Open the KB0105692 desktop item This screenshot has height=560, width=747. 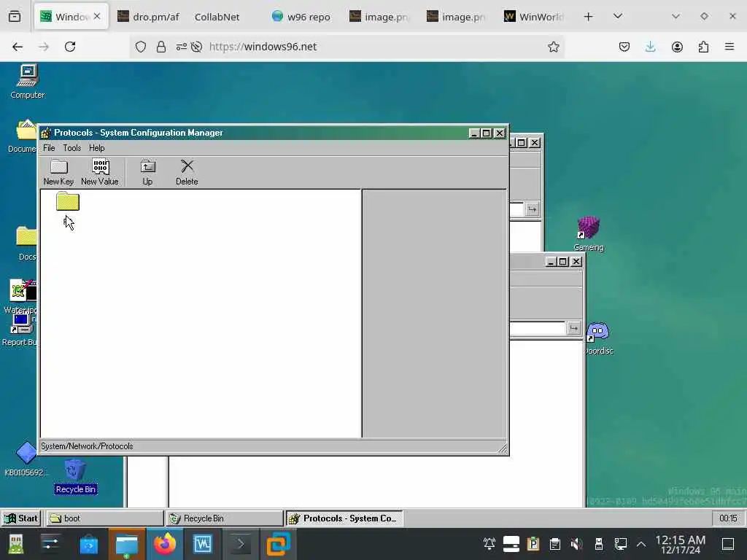pos(26,459)
